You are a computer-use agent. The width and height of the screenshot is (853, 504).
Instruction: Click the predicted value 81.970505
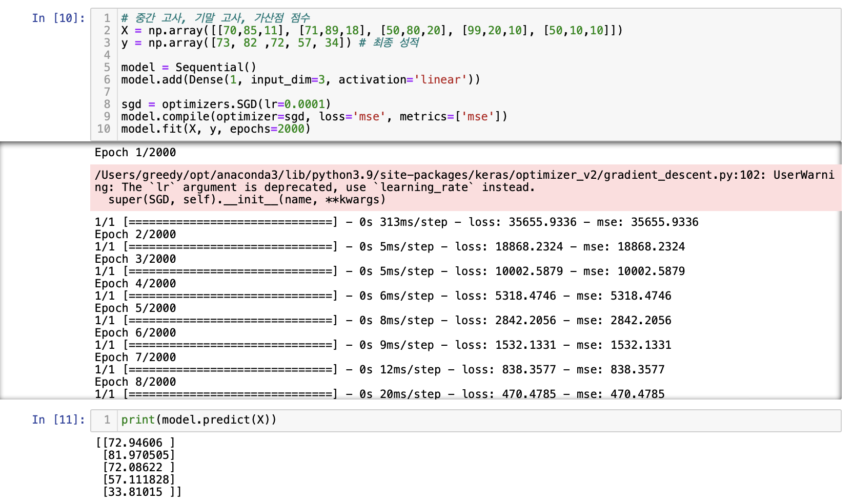(139, 455)
